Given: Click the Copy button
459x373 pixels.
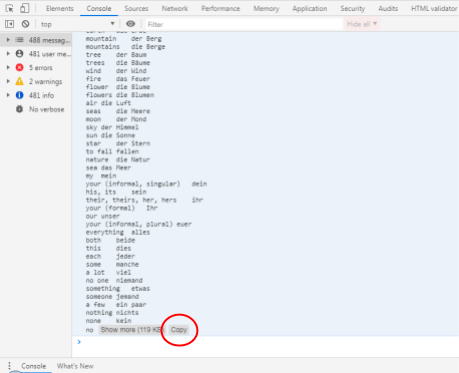Looking at the screenshot, I should [179, 330].
